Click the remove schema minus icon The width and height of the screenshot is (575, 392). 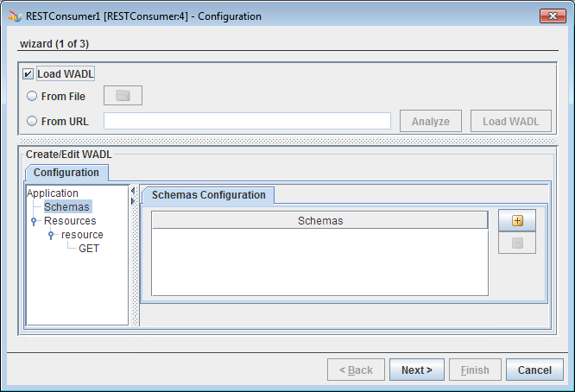[x=517, y=243]
